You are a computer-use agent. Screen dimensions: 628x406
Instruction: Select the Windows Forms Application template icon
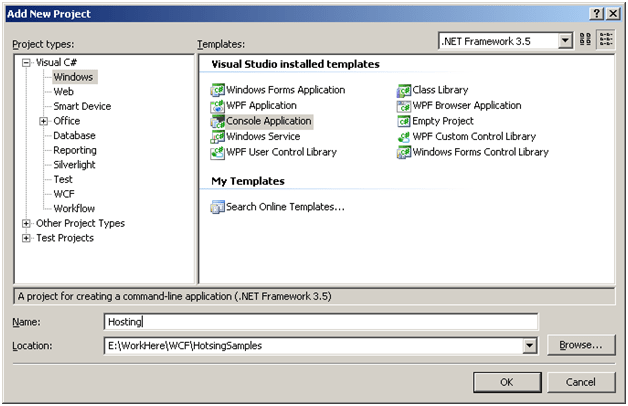click(x=217, y=90)
